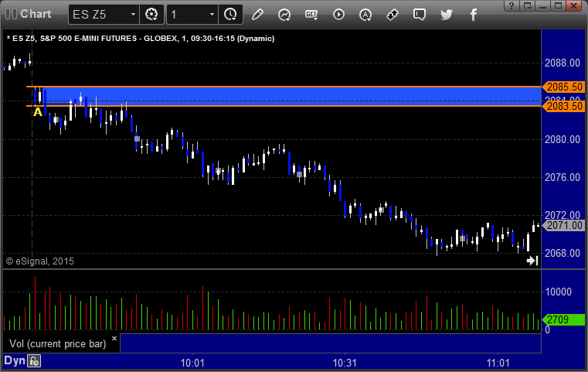Viewport: 588px width, 372px height.
Task: Click the 10:31 time axis label
Action: [x=345, y=363]
